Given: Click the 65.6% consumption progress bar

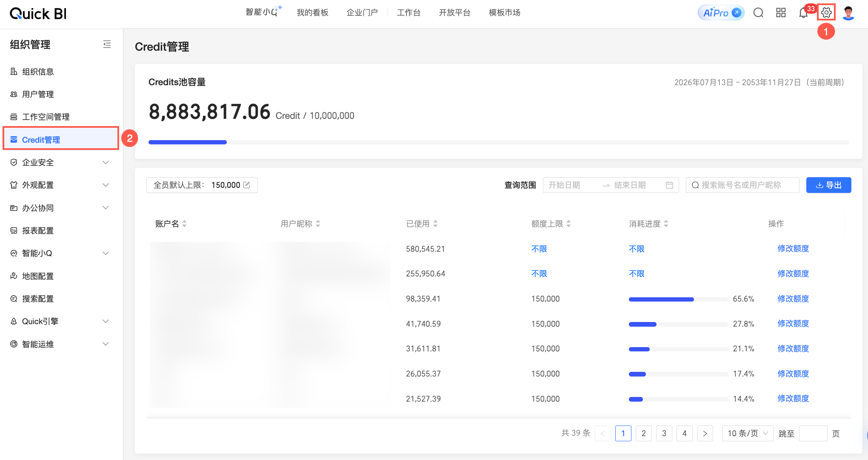Looking at the screenshot, I should tap(678, 299).
